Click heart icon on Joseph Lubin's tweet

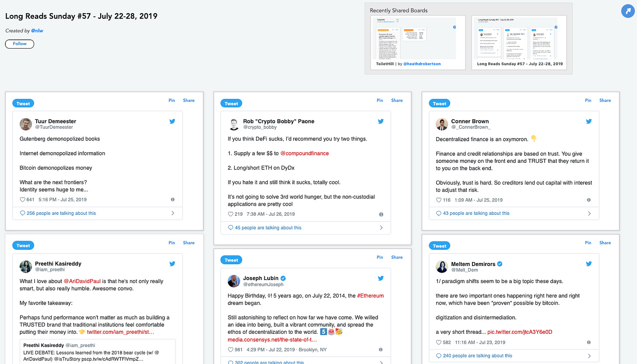pos(231,350)
